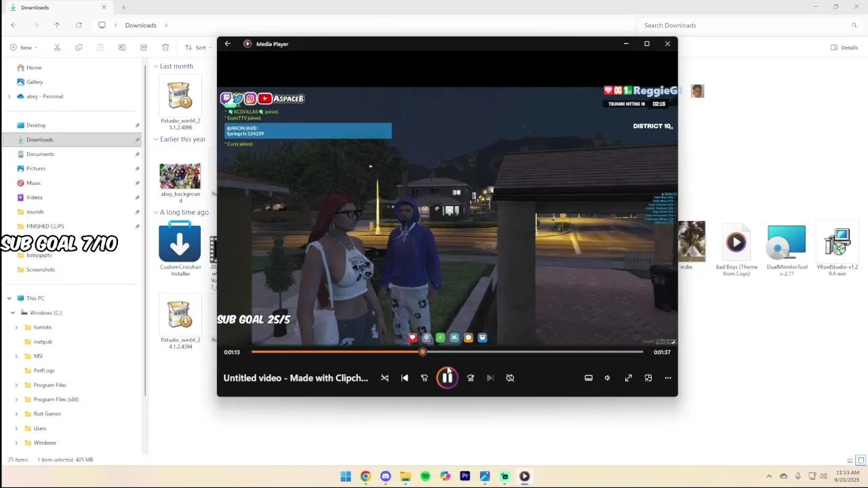The width and height of the screenshot is (868, 488).
Task: Open the Windows Start menu
Action: pyautogui.click(x=346, y=476)
